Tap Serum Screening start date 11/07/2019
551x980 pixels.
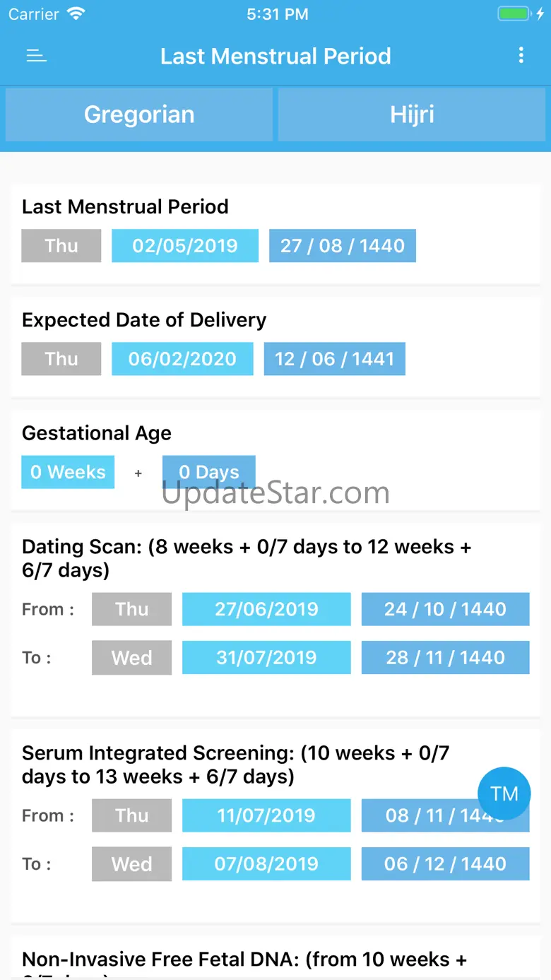(266, 815)
